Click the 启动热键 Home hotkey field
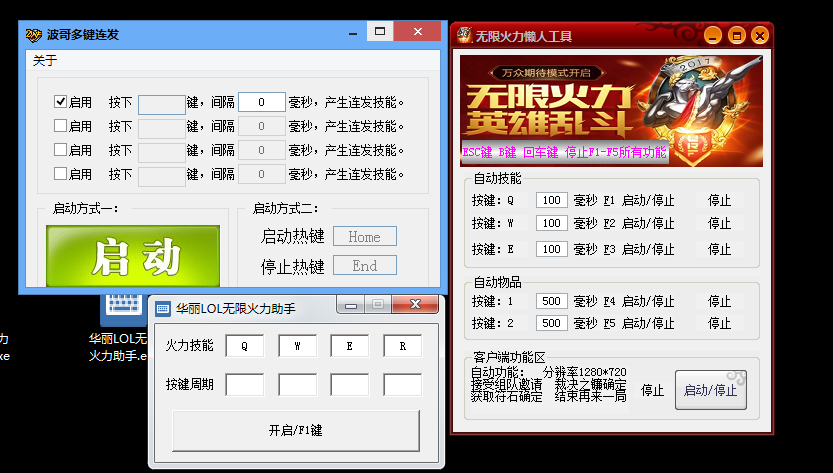 [x=364, y=237]
